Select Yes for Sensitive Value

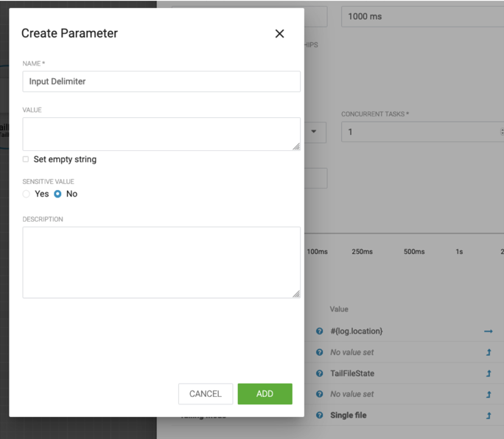[x=27, y=194]
